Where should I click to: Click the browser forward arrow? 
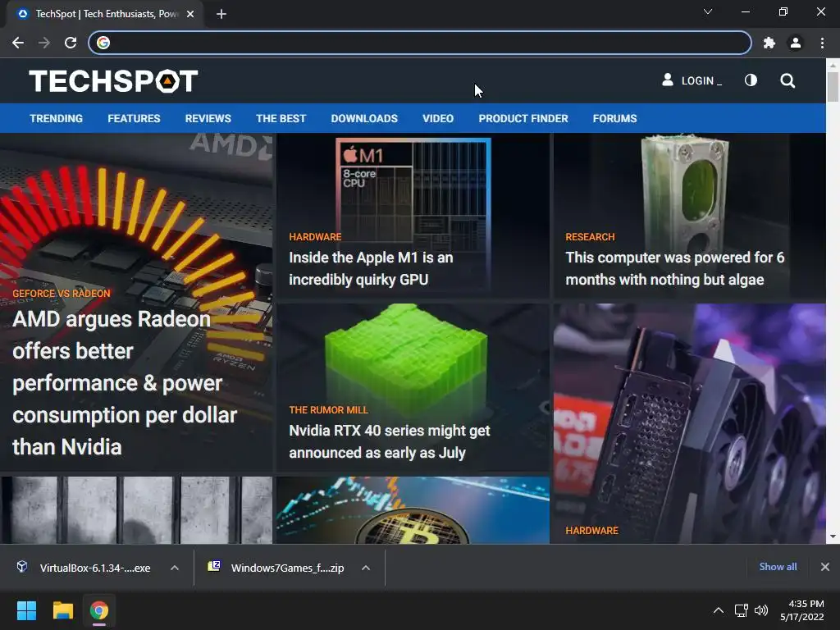tap(44, 43)
